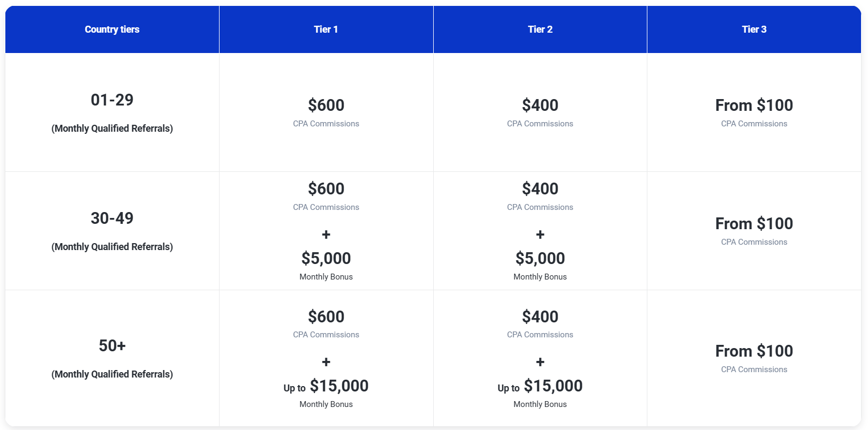Viewport: 868px width, 430px height.
Task: Click the 50+ referrals row label
Action: [x=112, y=346]
